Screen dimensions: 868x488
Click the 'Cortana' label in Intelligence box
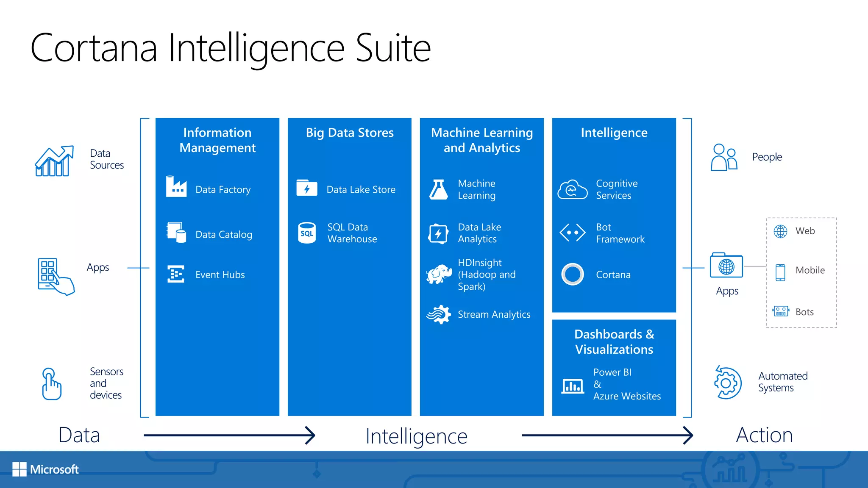[613, 274]
